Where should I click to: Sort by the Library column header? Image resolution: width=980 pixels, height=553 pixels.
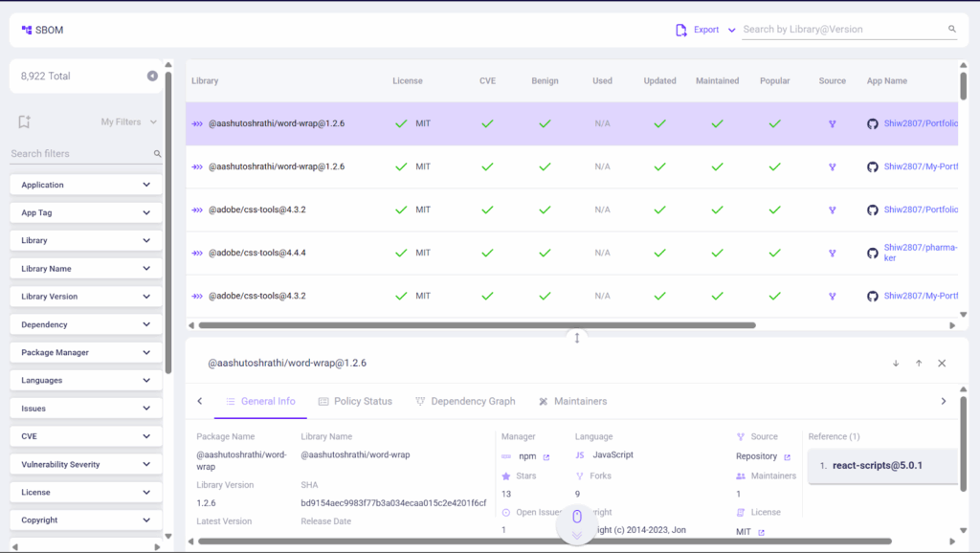pos(205,80)
